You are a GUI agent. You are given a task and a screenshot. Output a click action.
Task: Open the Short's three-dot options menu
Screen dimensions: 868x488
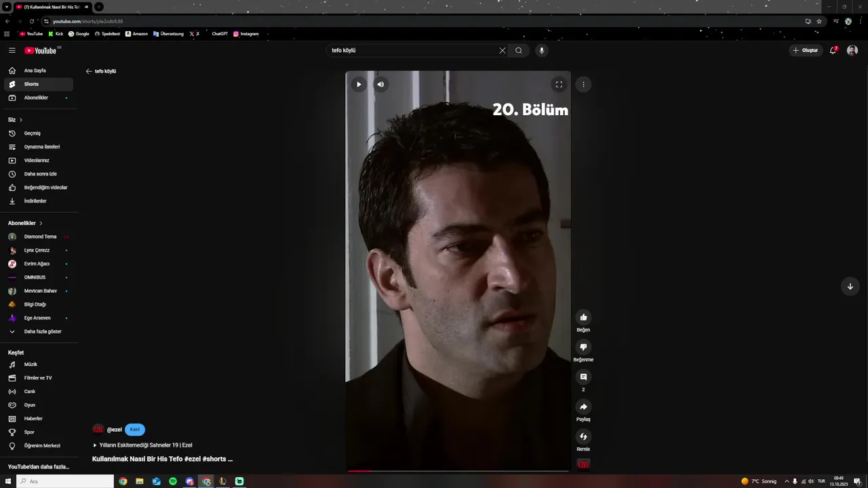point(583,85)
